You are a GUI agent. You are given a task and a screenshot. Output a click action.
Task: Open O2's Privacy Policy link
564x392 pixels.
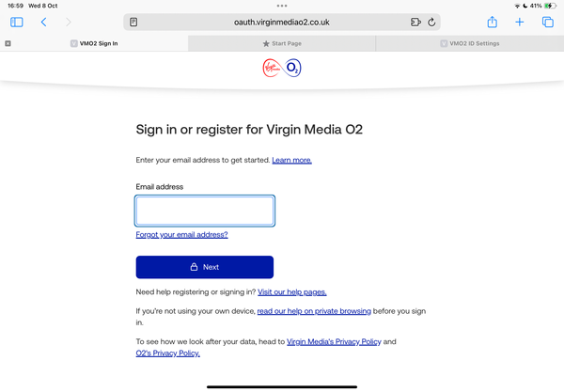coord(168,353)
